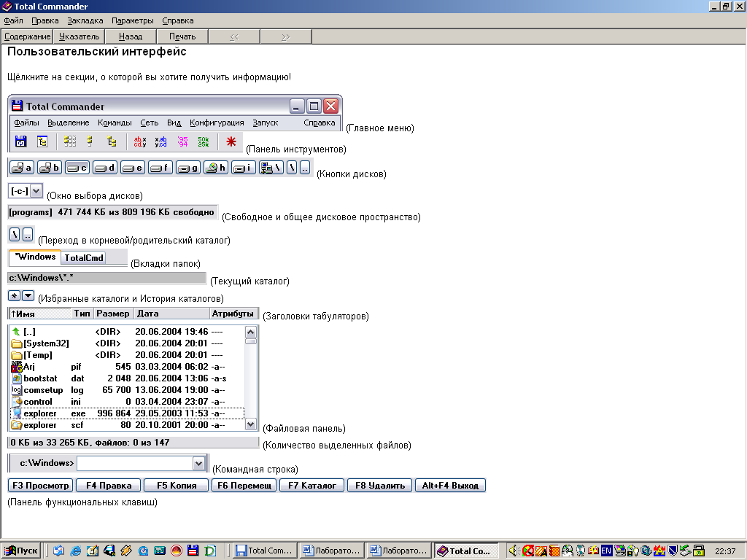The height and width of the screenshot is (560, 747).
Task: Click the sort by name ab.x icon
Action: [139, 141]
